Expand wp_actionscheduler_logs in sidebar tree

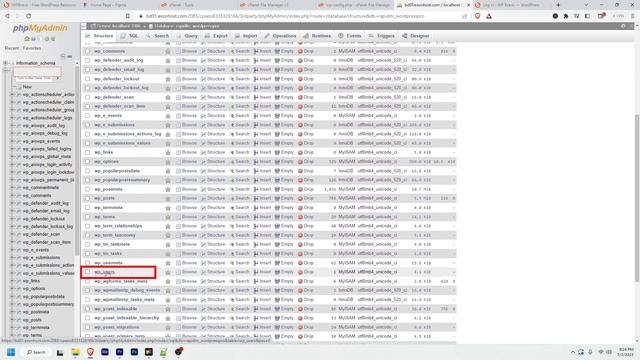pos(12,118)
